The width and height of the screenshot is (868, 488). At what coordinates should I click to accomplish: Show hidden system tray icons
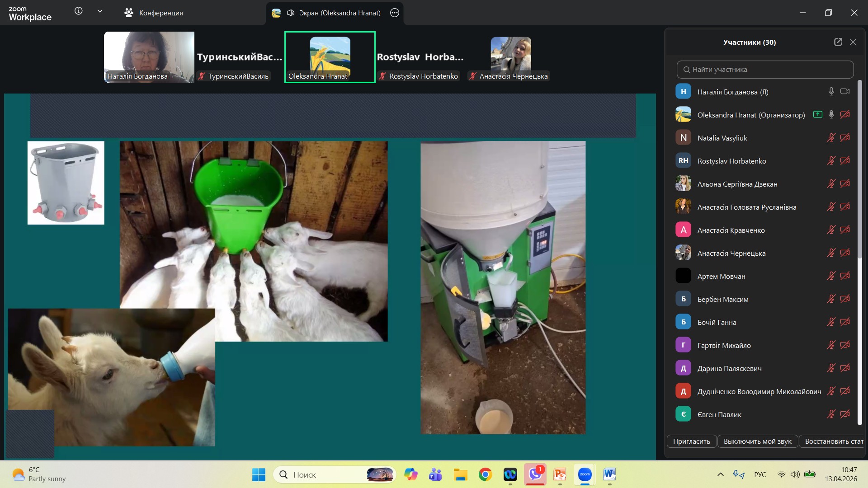click(721, 474)
